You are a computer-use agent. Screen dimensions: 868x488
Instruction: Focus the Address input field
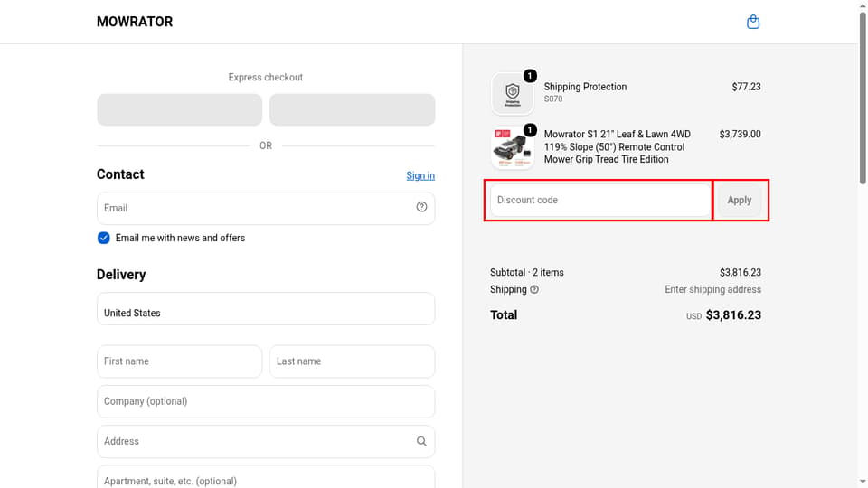[x=266, y=441]
